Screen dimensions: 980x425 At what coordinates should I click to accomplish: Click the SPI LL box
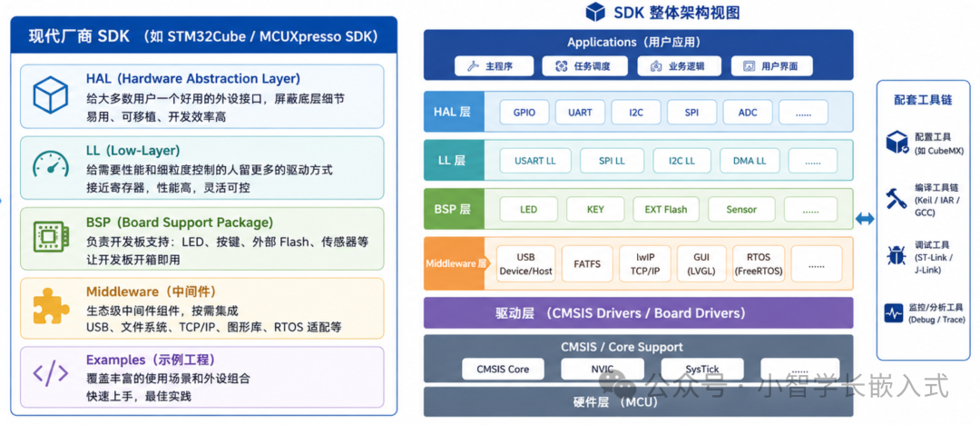coord(612,161)
